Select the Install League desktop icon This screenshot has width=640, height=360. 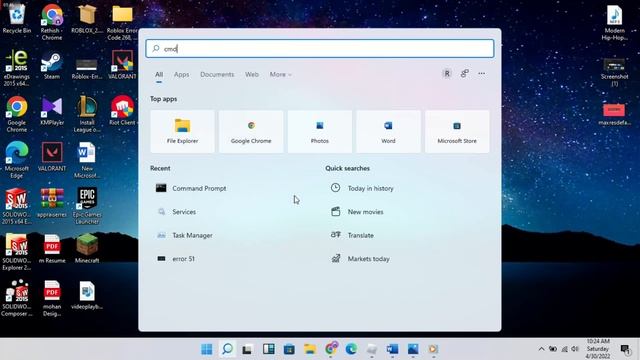(x=87, y=114)
